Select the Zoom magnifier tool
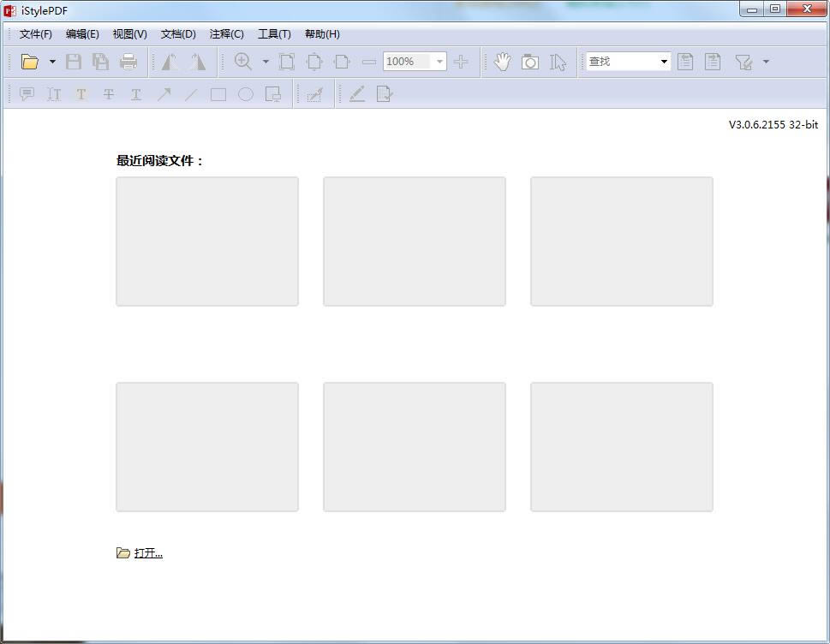Viewport: 830px width, 644px height. tap(243, 62)
